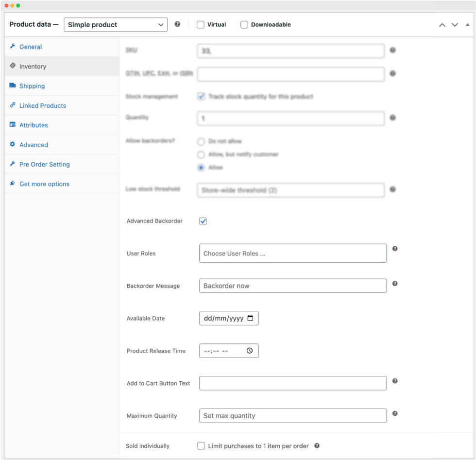Tick the Downloadable checkbox

[244, 25]
